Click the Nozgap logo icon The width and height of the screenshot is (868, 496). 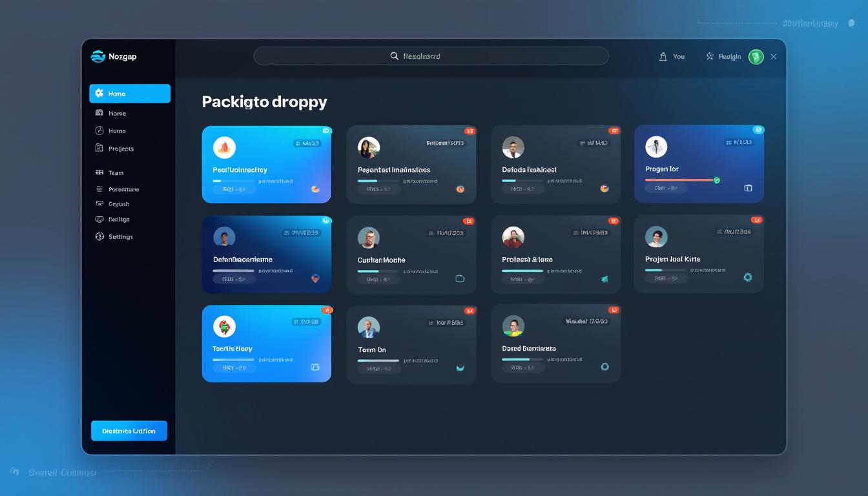tap(98, 56)
